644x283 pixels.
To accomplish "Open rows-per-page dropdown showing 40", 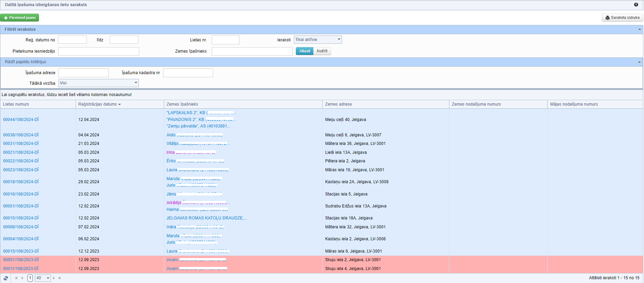I will point(43,278).
